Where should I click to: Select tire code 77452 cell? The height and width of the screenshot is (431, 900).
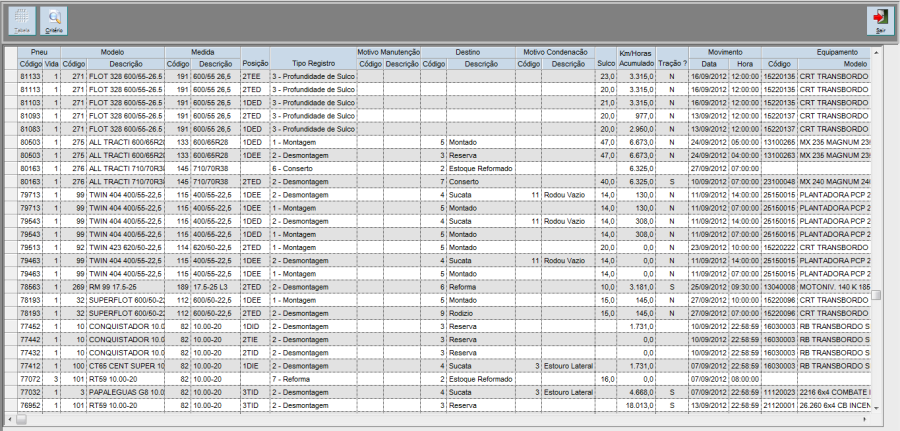click(31, 327)
